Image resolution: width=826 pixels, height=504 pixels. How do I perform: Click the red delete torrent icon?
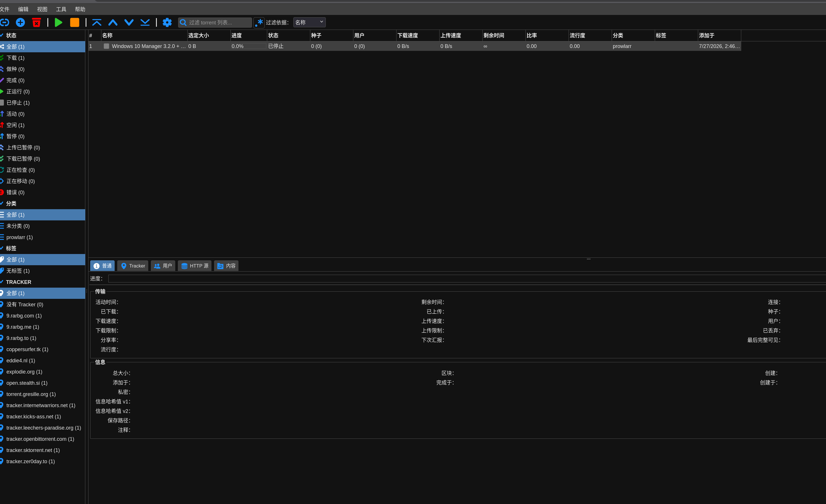pos(36,22)
